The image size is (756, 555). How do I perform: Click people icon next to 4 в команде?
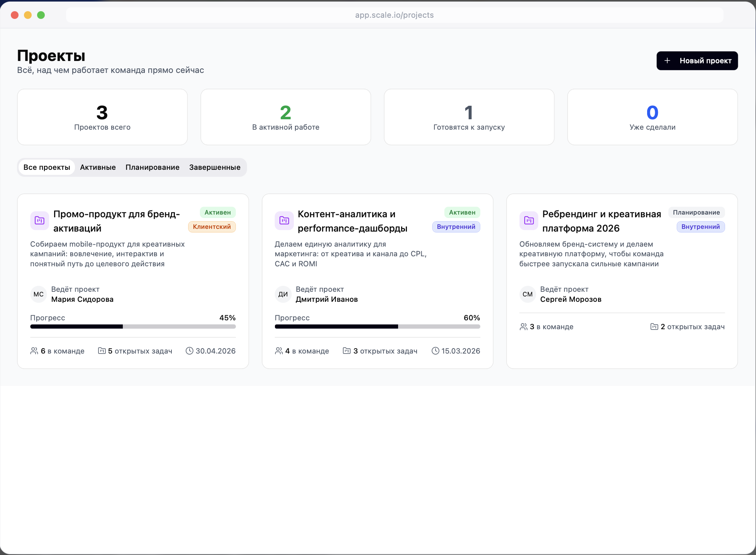pos(279,351)
